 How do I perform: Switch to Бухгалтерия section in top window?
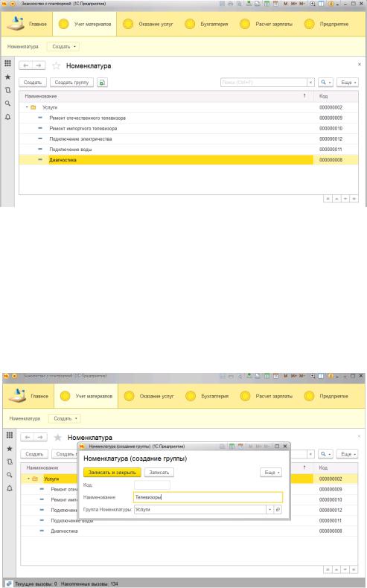(x=206, y=24)
